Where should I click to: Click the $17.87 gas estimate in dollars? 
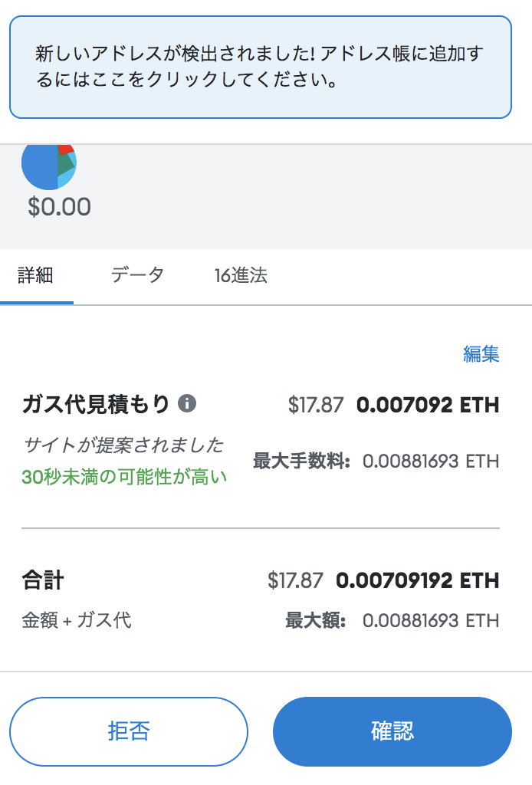tap(316, 405)
